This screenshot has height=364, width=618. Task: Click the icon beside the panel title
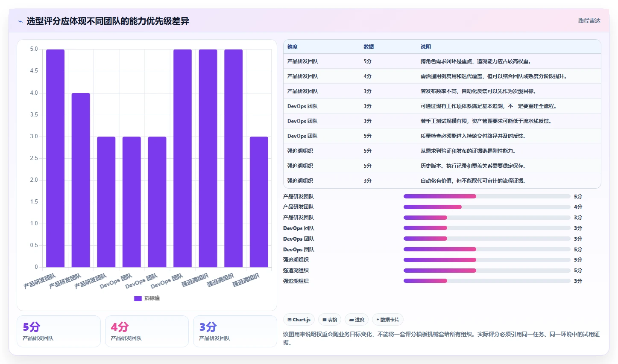[x=20, y=21]
